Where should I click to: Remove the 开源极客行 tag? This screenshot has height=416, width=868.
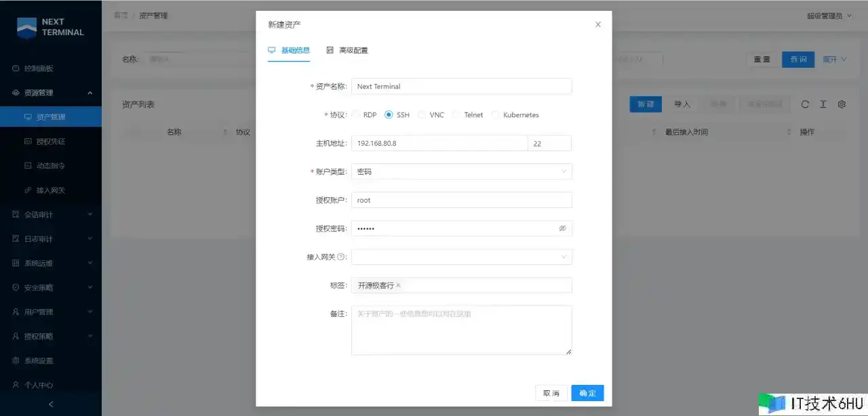coord(398,286)
